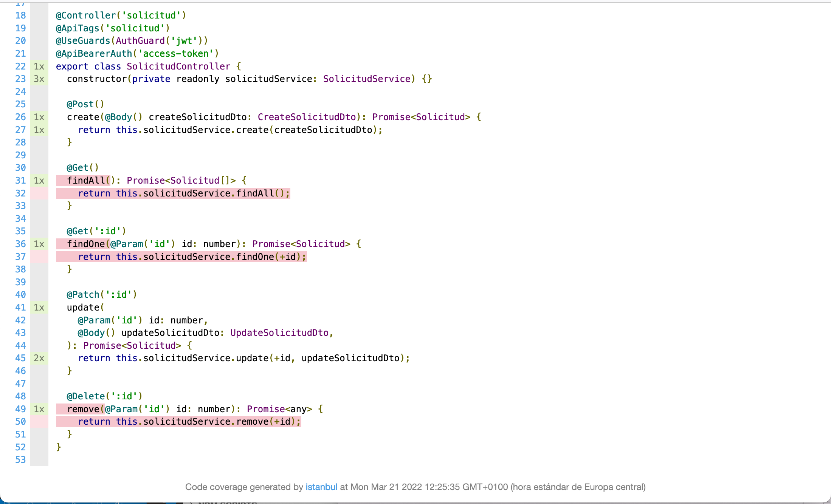
Task: Click the highlighted return solicitudService.findAll() line
Action: pyautogui.click(x=173, y=193)
